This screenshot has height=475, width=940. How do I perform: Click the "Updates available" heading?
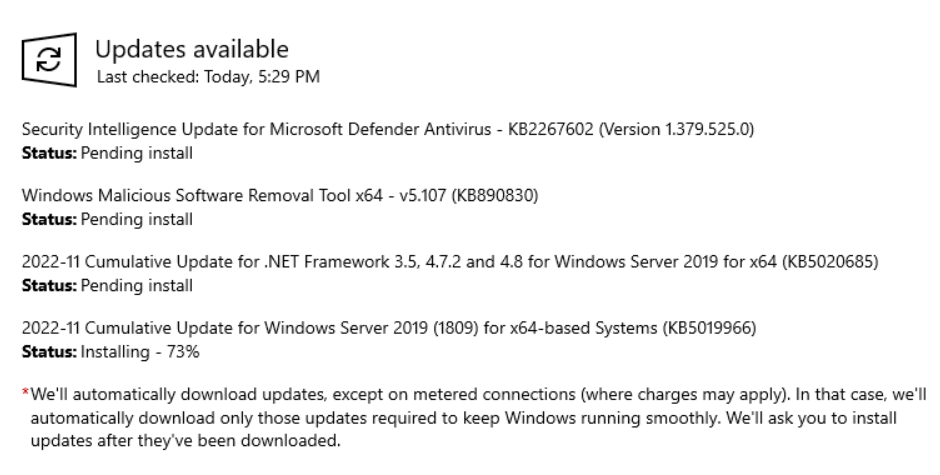pyautogui.click(x=191, y=48)
